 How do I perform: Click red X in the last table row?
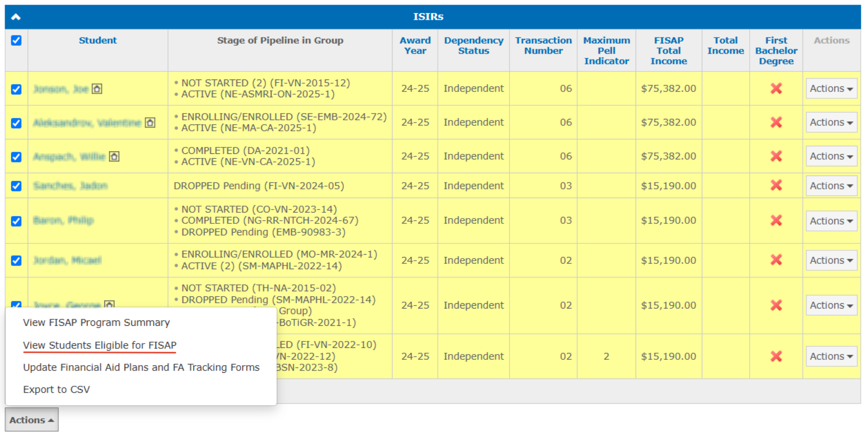pyautogui.click(x=776, y=356)
